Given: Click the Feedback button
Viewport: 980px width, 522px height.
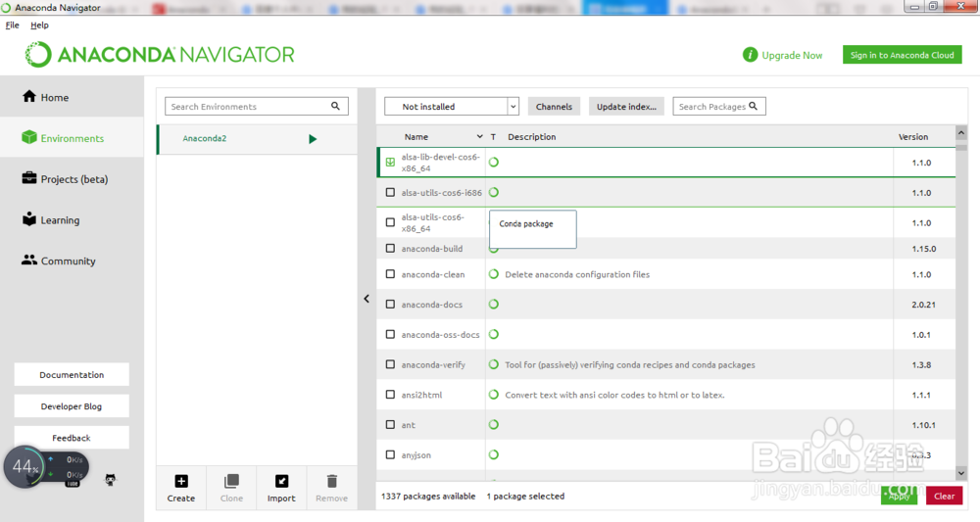Looking at the screenshot, I should click(x=72, y=438).
